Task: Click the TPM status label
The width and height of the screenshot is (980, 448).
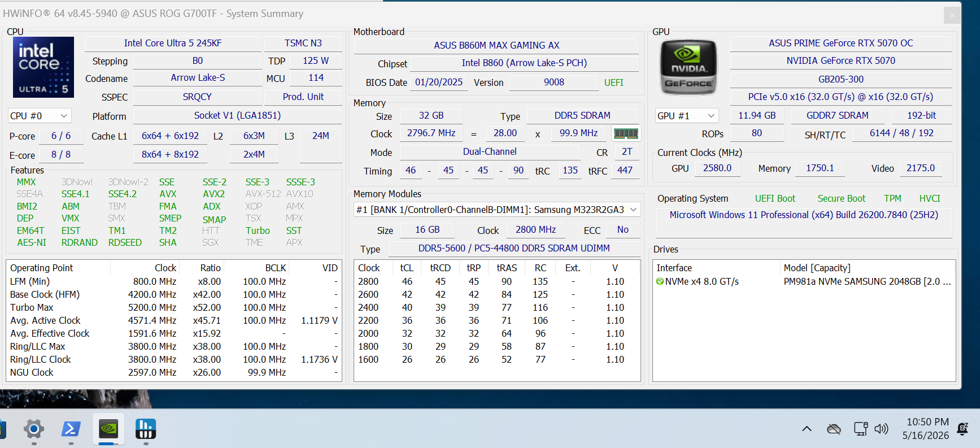Action: point(892,199)
